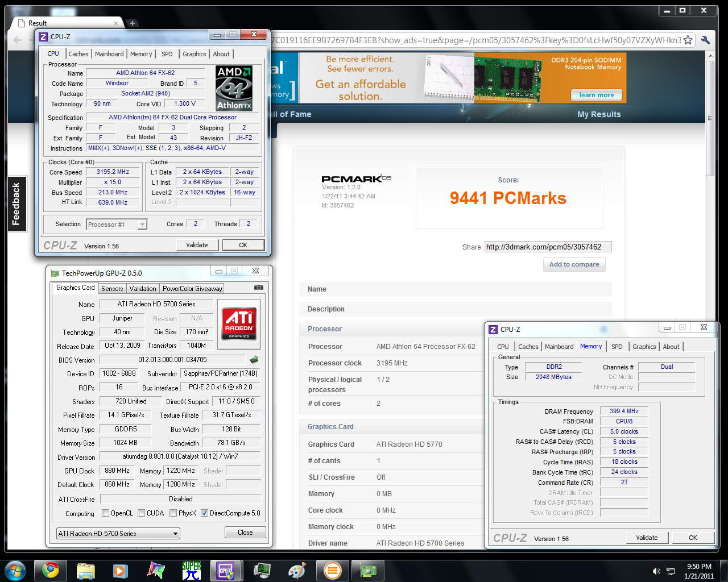Viewport: 728px width, 582px height.
Task: Open Windows Explorer folder icon in taskbar
Action: [85, 570]
